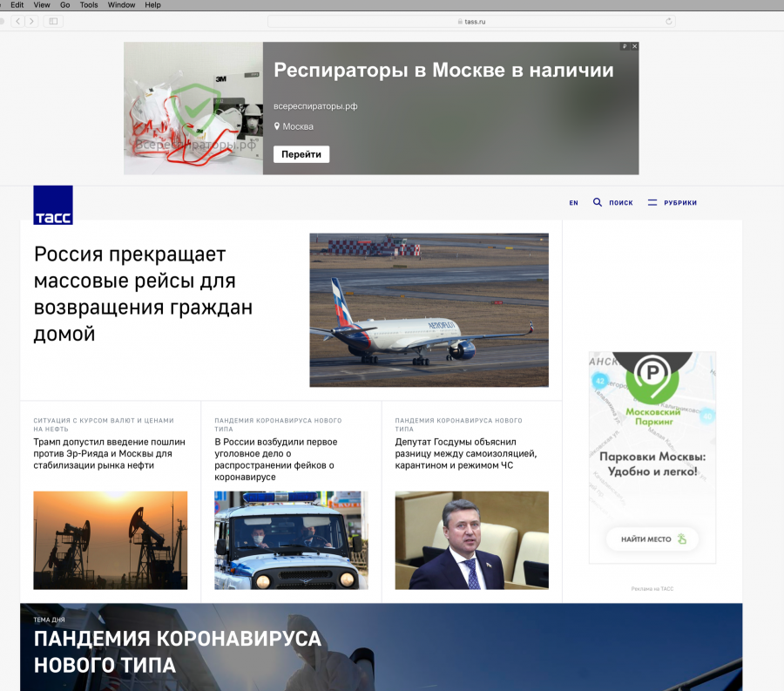Click the Перейти button in ad

pyautogui.click(x=301, y=154)
